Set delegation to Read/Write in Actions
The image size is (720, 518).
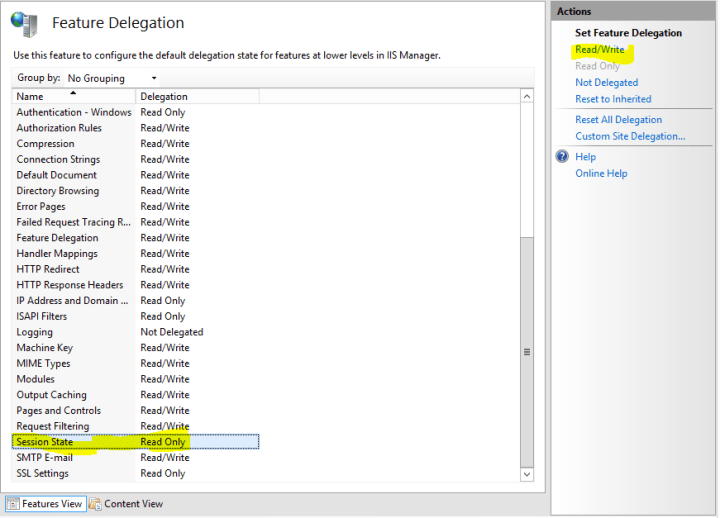point(600,50)
